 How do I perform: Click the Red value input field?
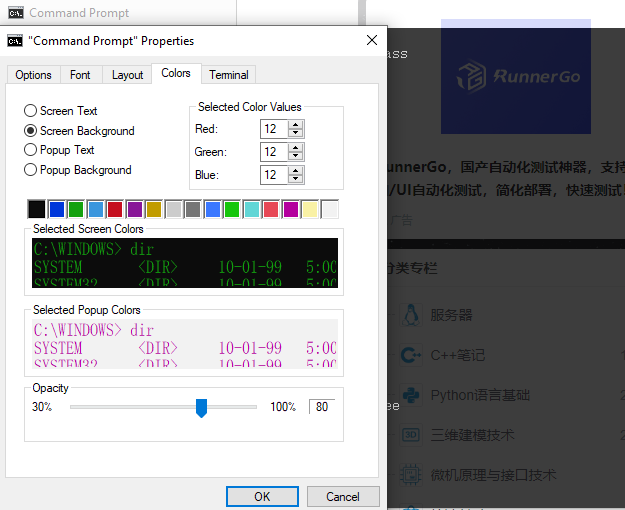274,129
